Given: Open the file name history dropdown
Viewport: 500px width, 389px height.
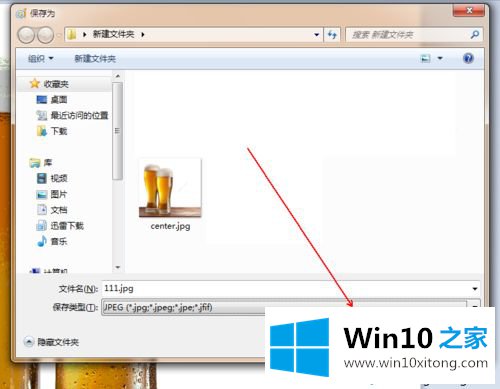Looking at the screenshot, I should click(475, 288).
